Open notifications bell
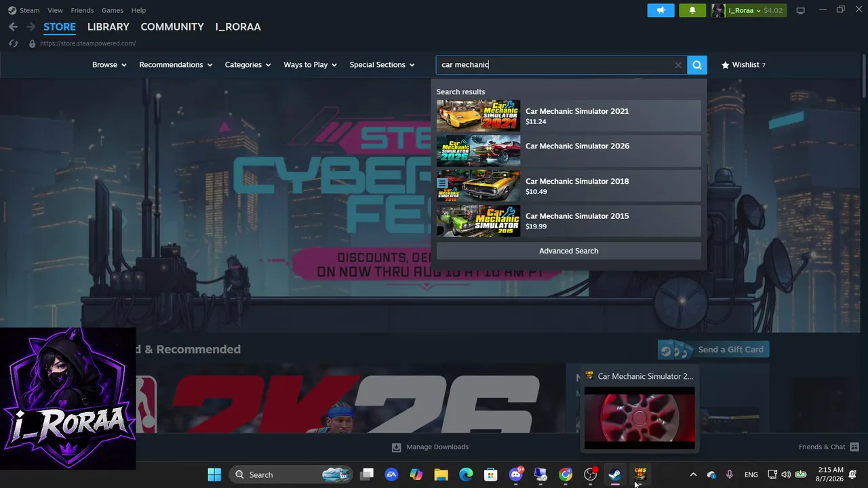 692,10
